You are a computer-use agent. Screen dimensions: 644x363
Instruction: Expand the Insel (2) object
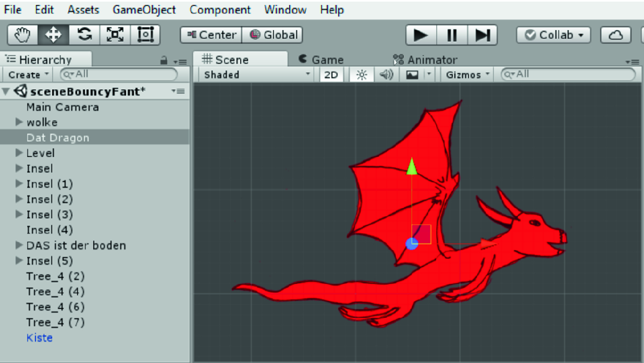[19, 199]
